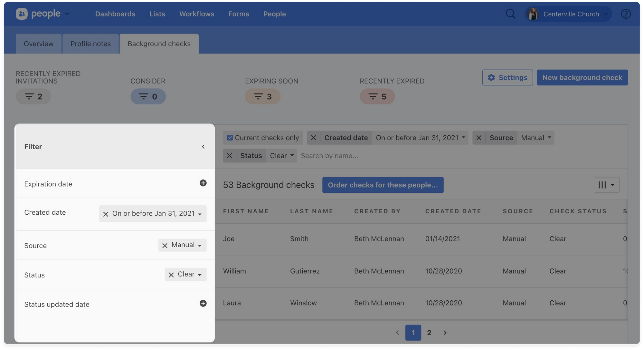The width and height of the screenshot is (644, 350).
Task: Open the Workflows menu item
Action: click(196, 14)
